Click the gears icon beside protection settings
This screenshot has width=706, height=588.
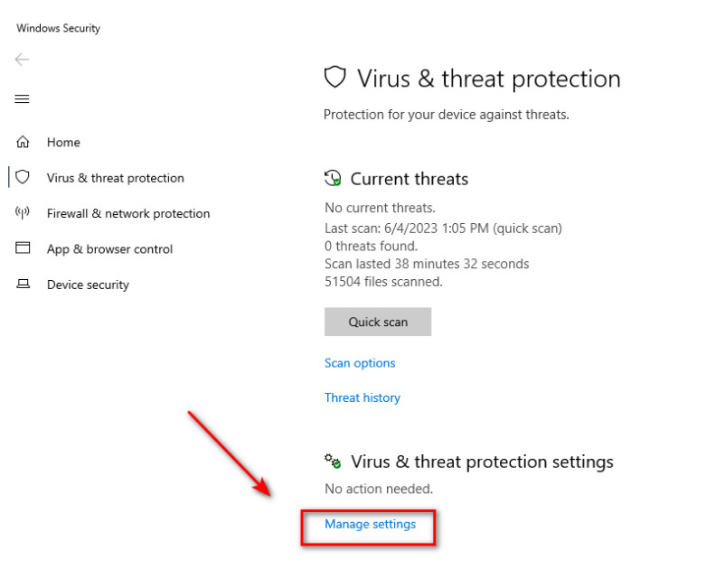pyautogui.click(x=333, y=462)
